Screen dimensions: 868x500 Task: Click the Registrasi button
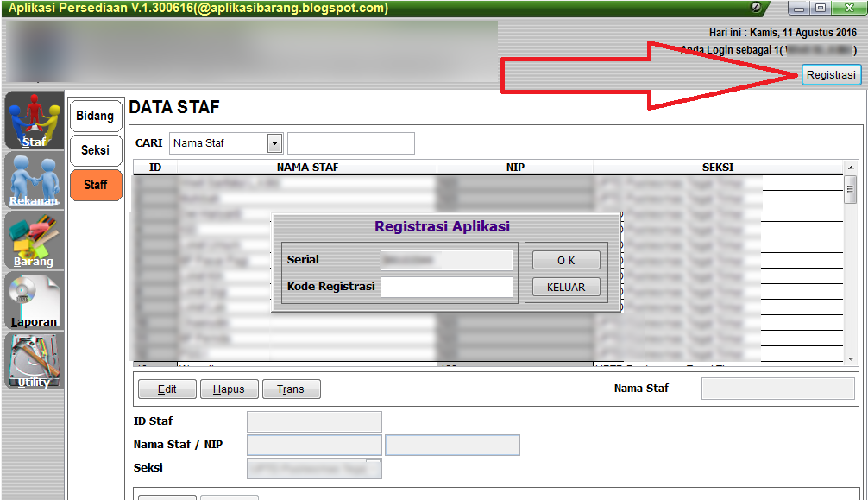click(x=831, y=75)
